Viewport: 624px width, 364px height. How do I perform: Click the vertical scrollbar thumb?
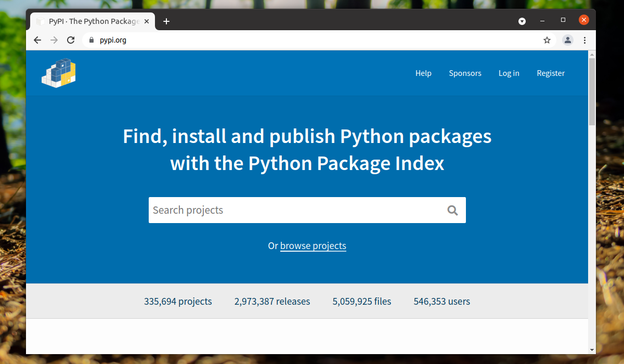pyautogui.click(x=592, y=91)
